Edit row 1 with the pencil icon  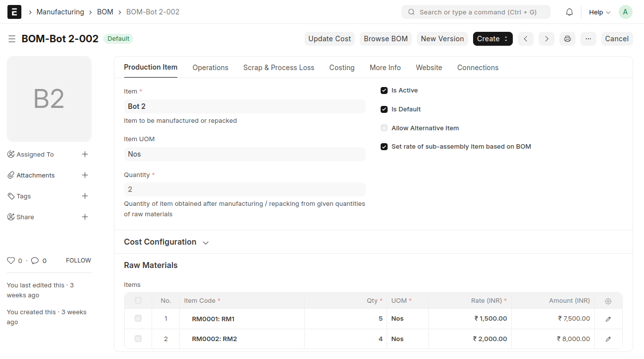608,319
